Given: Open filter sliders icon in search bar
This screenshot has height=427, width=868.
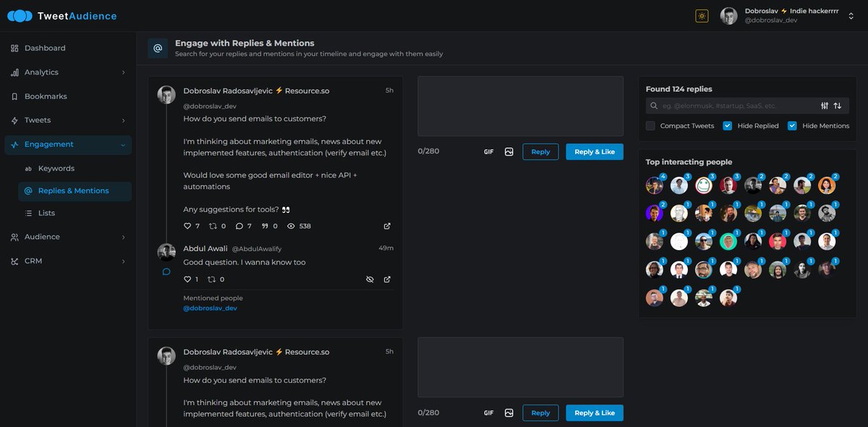Looking at the screenshot, I should [x=825, y=106].
